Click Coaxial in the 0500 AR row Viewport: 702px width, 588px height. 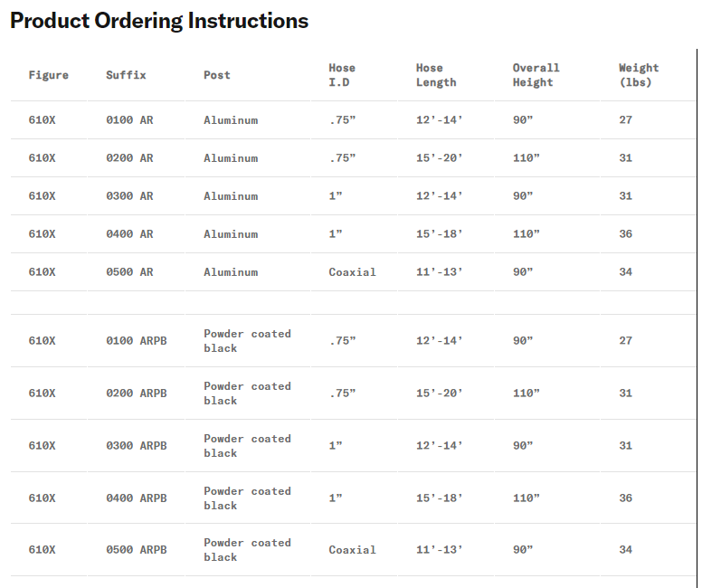point(352,272)
